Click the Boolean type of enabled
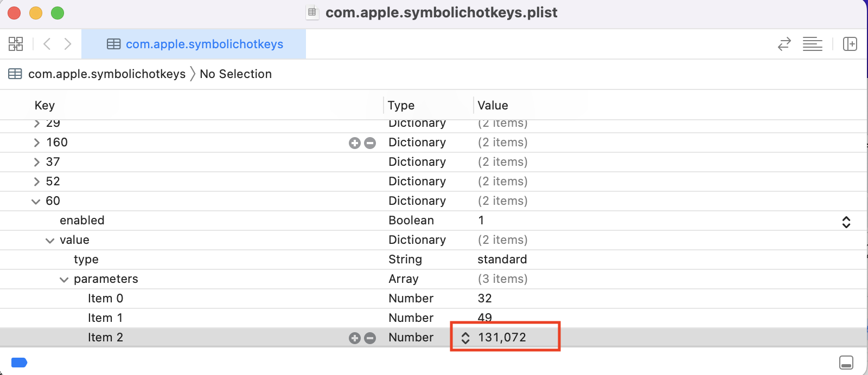 [x=411, y=220]
